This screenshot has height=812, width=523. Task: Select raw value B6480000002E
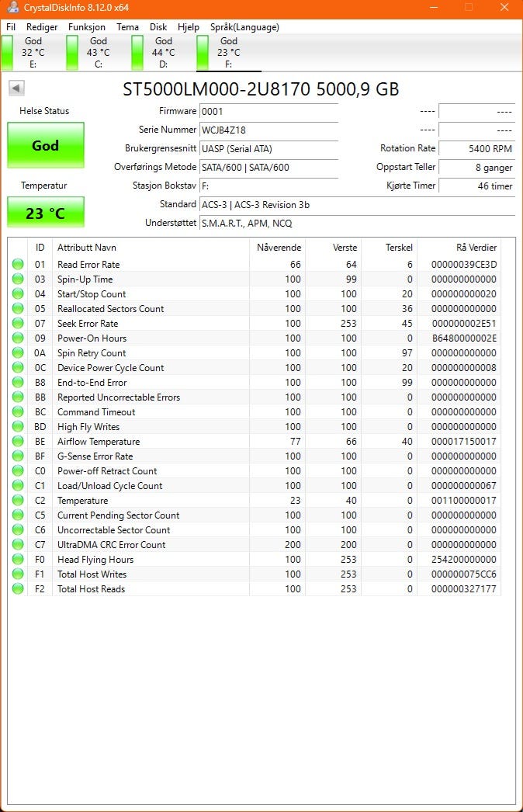click(x=465, y=338)
